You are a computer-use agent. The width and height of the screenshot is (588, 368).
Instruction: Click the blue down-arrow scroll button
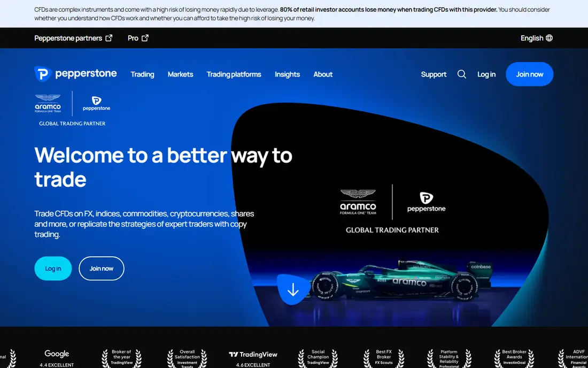pos(293,289)
